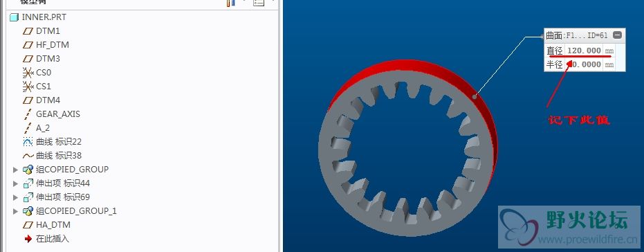Select the CS0 coordinate system icon
Image resolution: width=644 pixels, height=252 pixels.
pyautogui.click(x=28, y=73)
